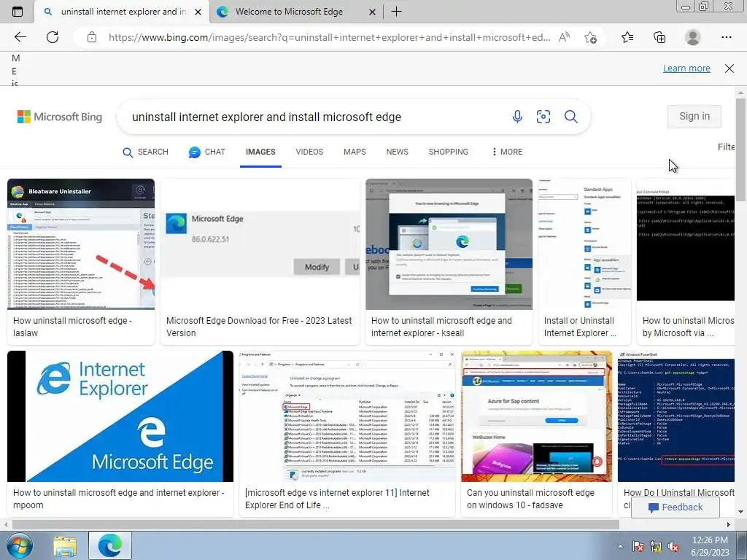Open 'Install or Uninstall Internet Explorer' caption
This screenshot has width=747, height=560.
(580, 327)
